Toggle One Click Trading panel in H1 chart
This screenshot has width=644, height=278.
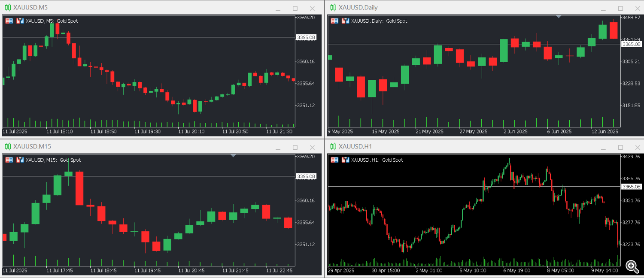point(334,160)
